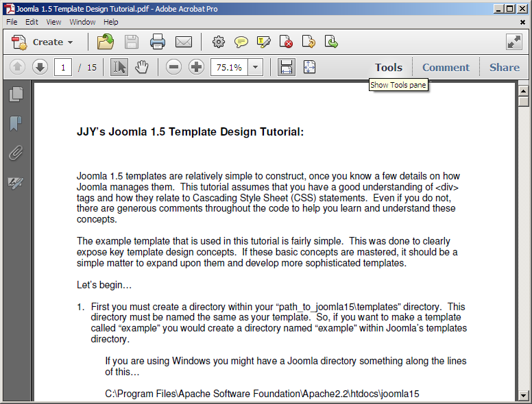Image resolution: width=532 pixels, height=404 pixels.
Task: Click the page number field showing 1
Action: click(63, 67)
